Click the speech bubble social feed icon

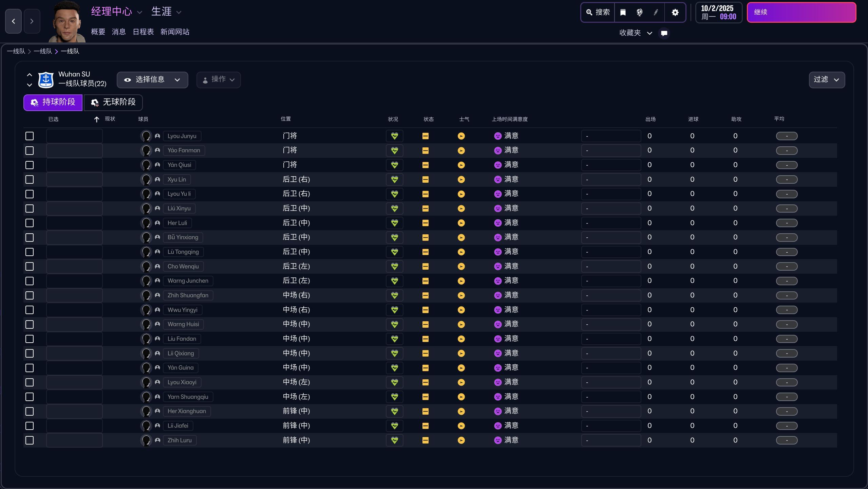[663, 33]
